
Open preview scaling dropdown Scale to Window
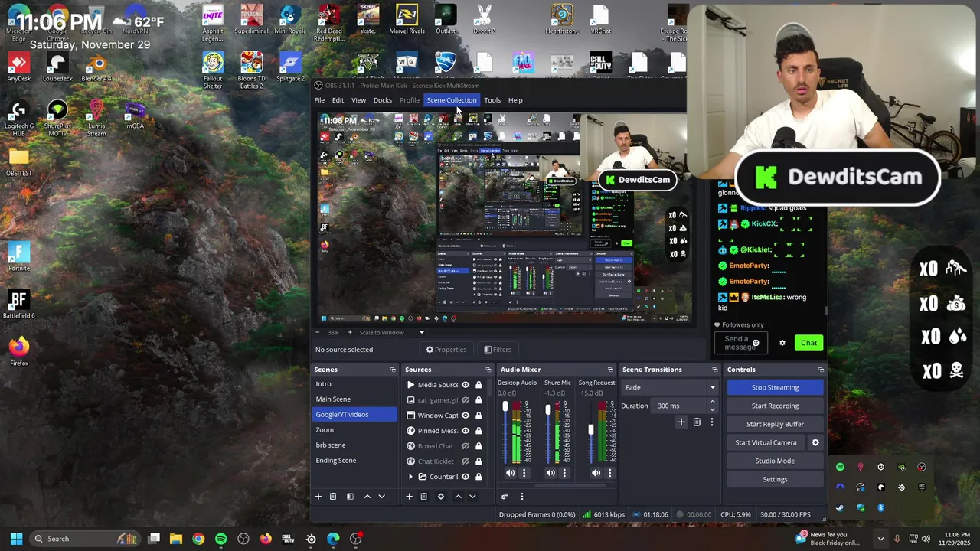point(391,332)
